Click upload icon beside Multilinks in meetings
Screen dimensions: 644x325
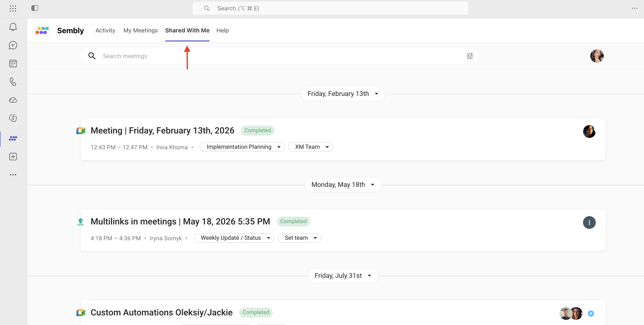click(81, 222)
